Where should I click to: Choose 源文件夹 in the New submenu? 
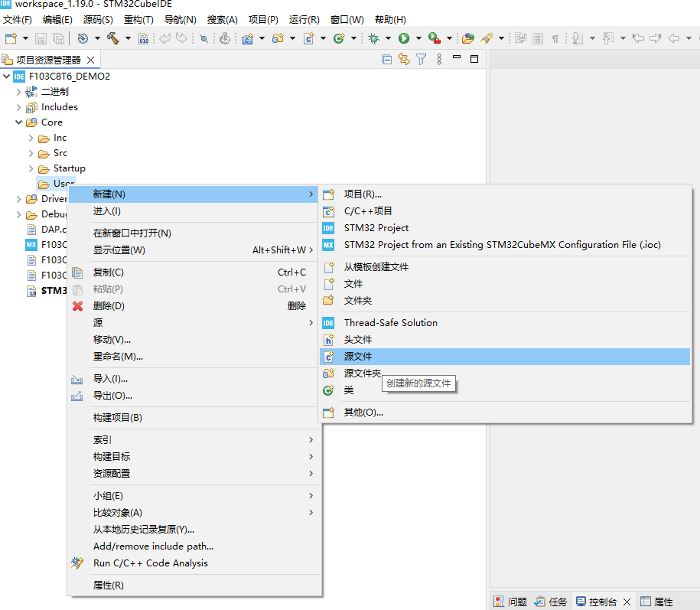point(505,374)
